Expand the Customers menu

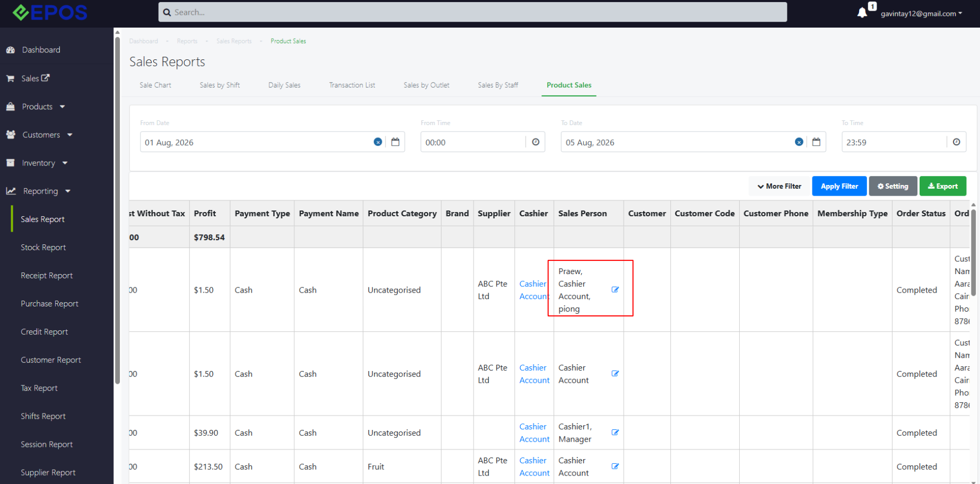[x=70, y=135]
